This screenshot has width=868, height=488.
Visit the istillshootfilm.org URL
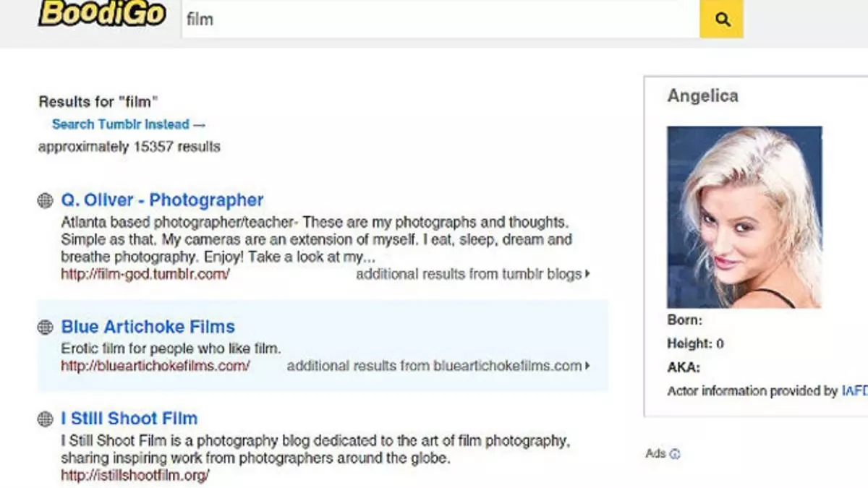pyautogui.click(x=135, y=475)
